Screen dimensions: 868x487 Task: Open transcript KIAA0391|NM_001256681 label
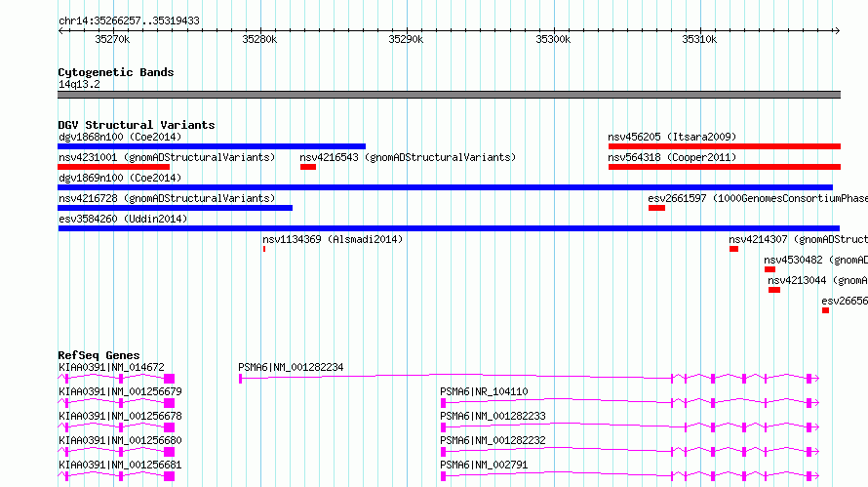[x=120, y=465]
